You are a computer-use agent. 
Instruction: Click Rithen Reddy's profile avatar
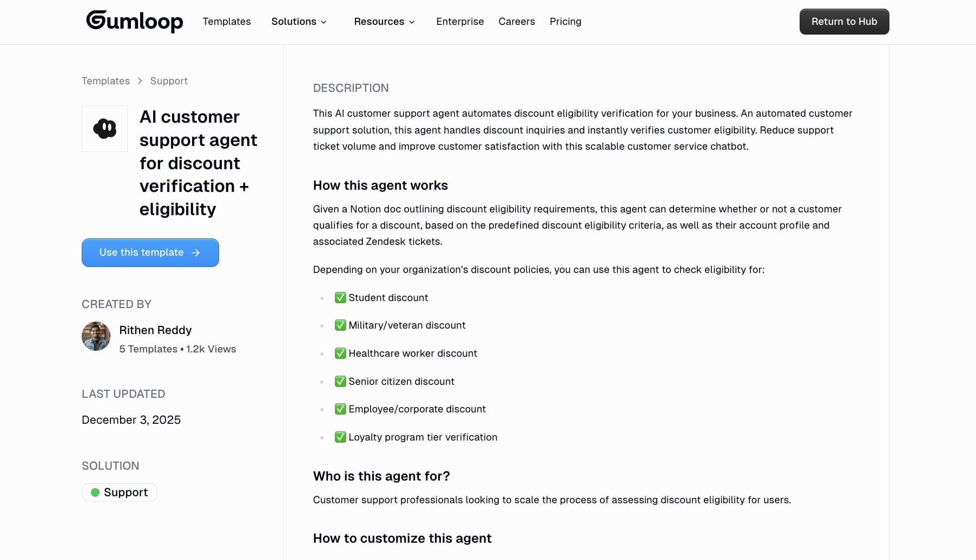click(96, 336)
